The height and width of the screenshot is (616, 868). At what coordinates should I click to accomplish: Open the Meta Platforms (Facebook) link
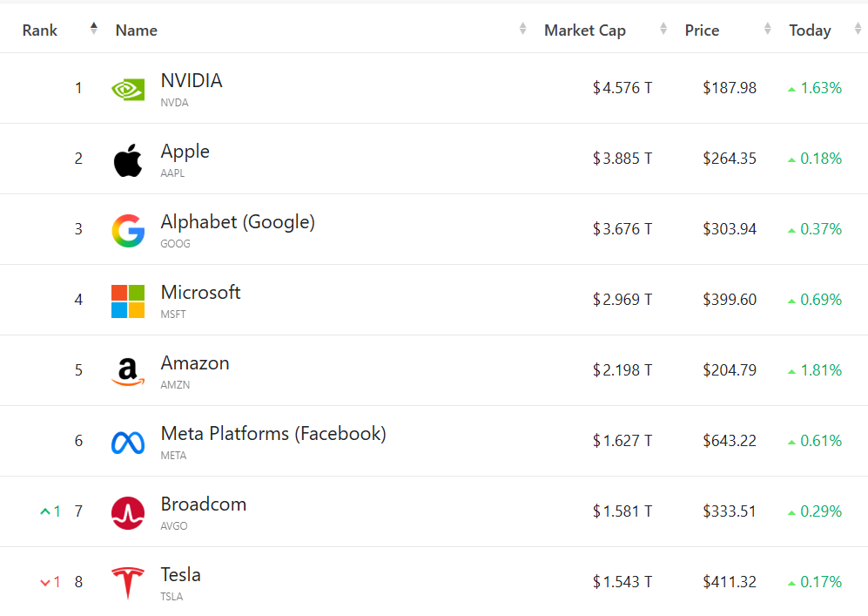point(273,434)
